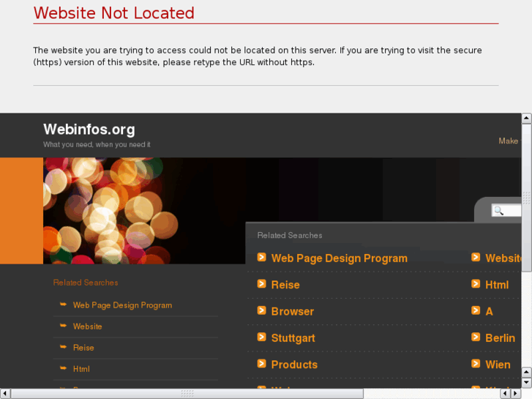Screen dimensions: 532x399
Task: Click the arrow icon beside right-panel Reise
Action: pyautogui.click(x=261, y=283)
